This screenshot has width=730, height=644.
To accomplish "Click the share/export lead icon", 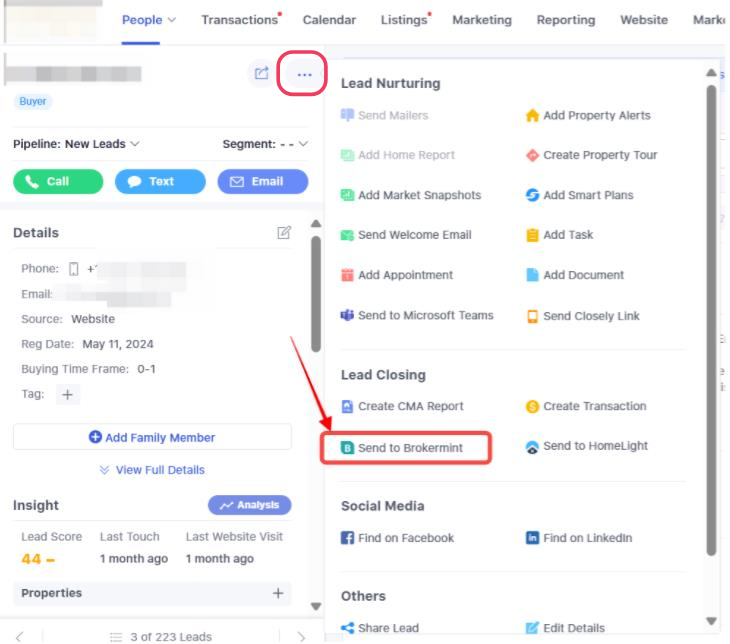I will coord(261,73).
